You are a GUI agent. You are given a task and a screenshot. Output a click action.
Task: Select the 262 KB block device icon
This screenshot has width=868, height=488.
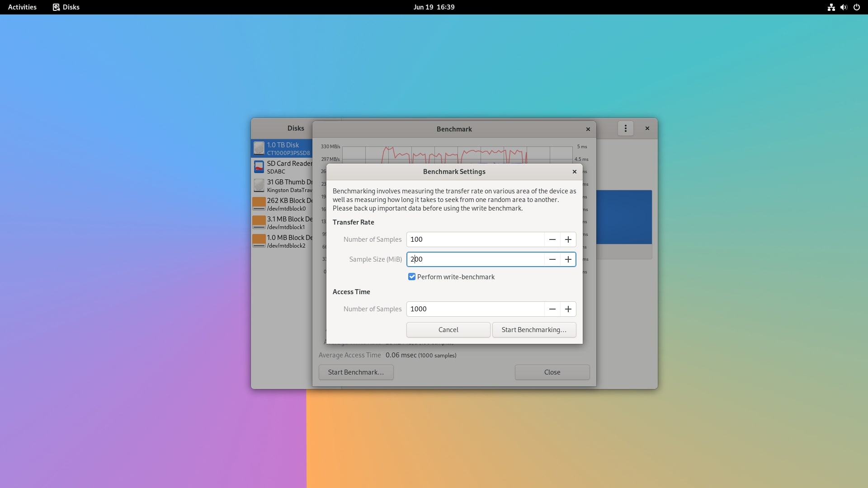coord(259,204)
